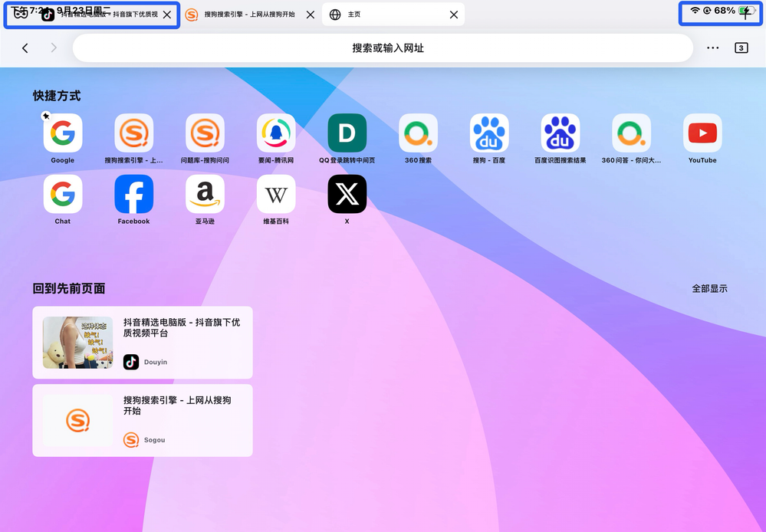Close the 搜狗搜索引擎 tab
Viewport: 766px width, 532px height.
pyautogui.click(x=310, y=15)
